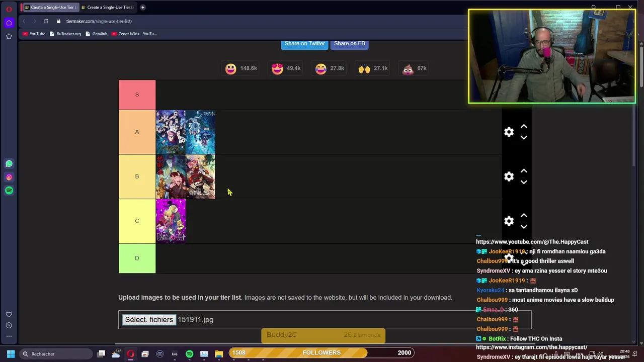644x362 pixels.
Task: Move tier B row down
Action: tap(524, 183)
